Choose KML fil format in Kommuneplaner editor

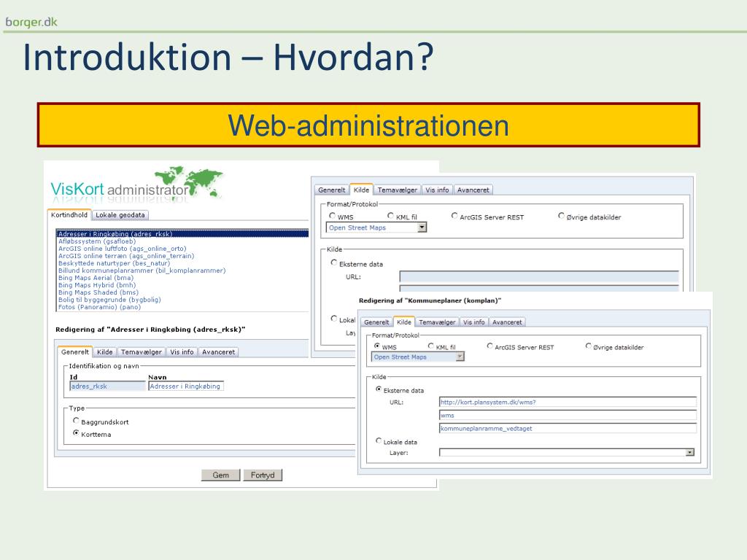432,346
